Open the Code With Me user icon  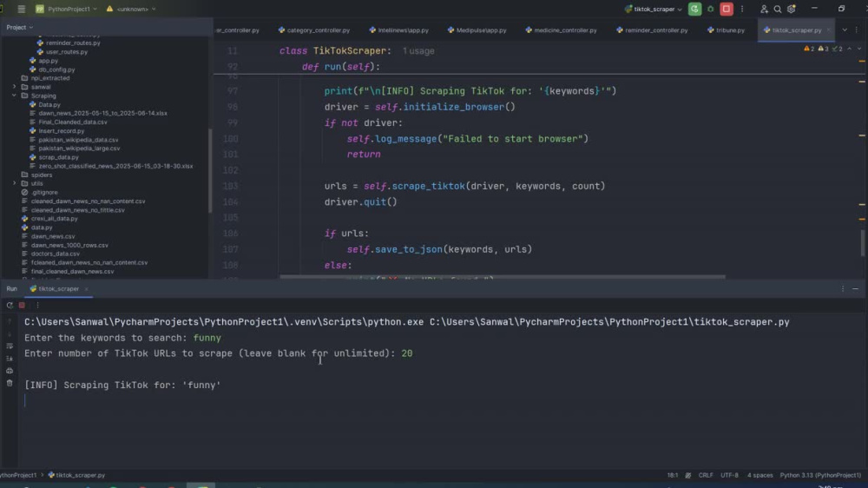[x=764, y=9]
